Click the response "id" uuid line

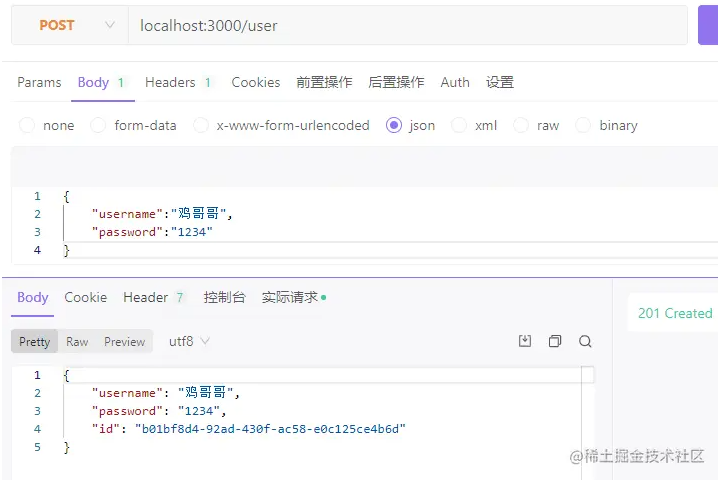pos(249,429)
